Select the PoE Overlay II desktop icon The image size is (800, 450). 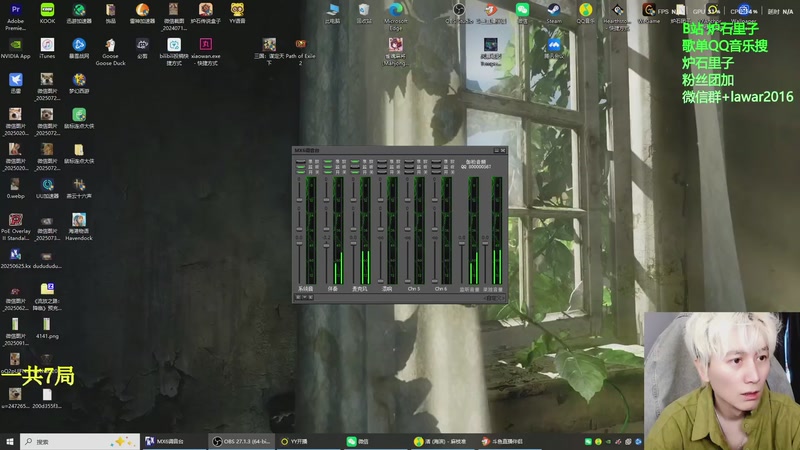(x=15, y=220)
